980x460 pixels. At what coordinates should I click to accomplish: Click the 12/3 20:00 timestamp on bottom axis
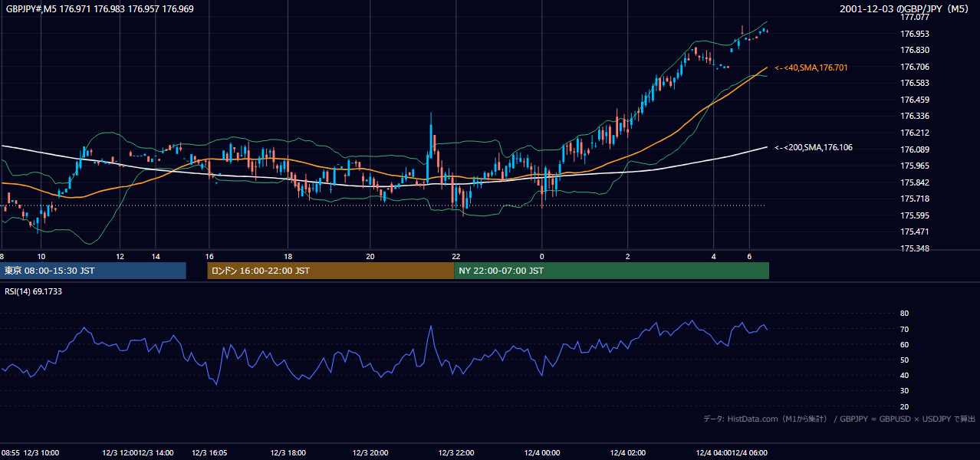tap(370, 453)
